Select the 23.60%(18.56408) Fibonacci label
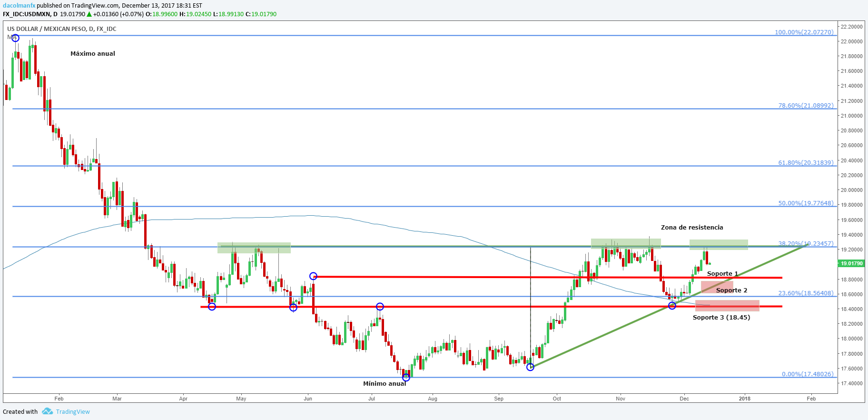Screen dimensions: 868x420 coord(806,293)
